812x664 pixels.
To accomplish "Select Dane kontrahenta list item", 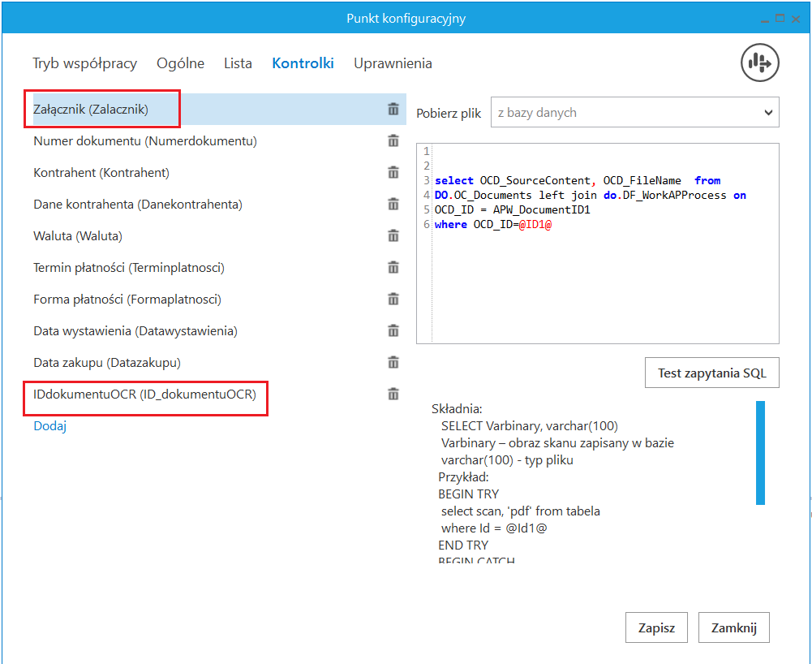I will [138, 205].
